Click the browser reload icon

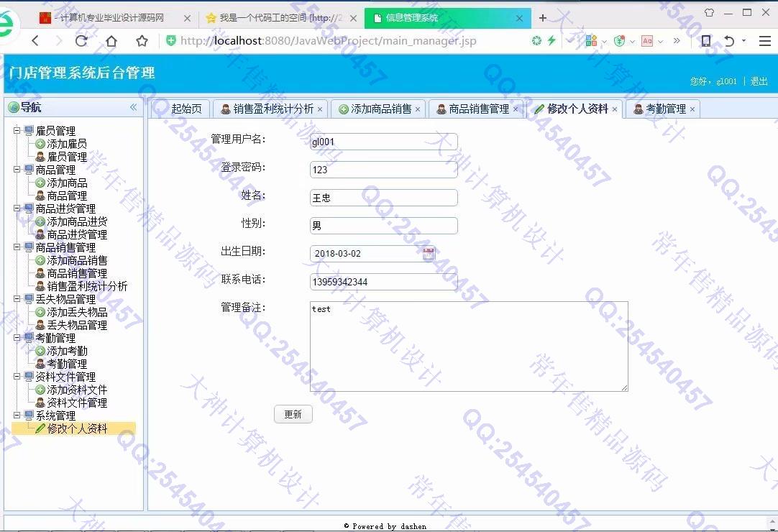point(81,41)
